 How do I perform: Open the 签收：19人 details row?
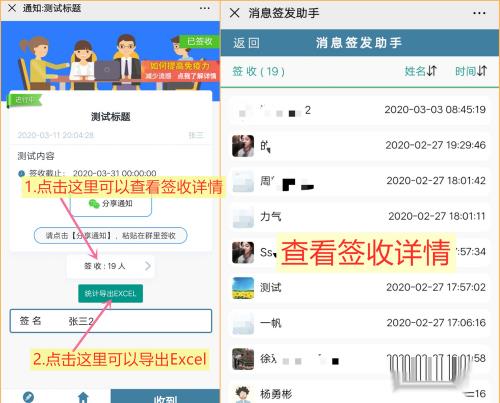(x=110, y=266)
